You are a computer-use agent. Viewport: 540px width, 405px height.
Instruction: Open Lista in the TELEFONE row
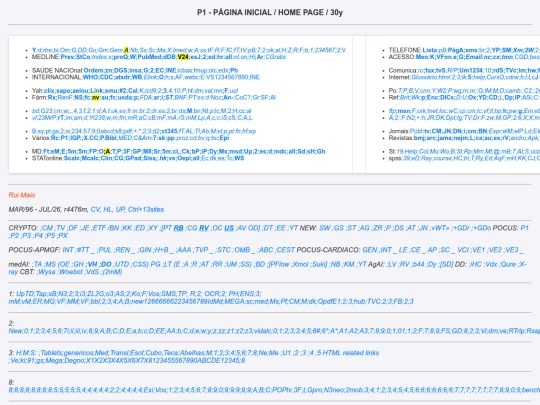click(430, 50)
